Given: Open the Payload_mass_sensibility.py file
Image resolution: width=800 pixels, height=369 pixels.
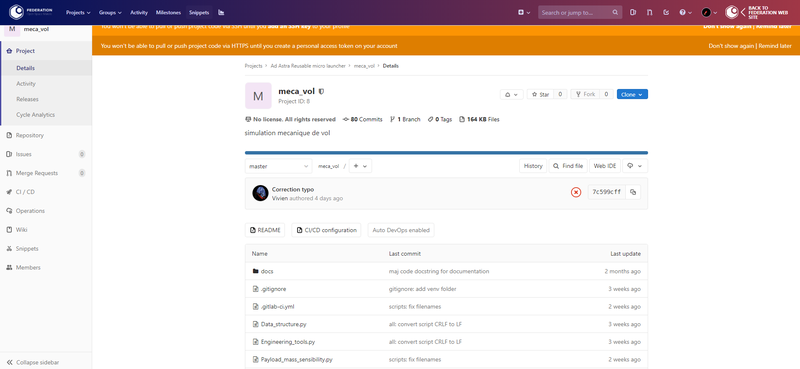Looking at the screenshot, I should coord(296,359).
